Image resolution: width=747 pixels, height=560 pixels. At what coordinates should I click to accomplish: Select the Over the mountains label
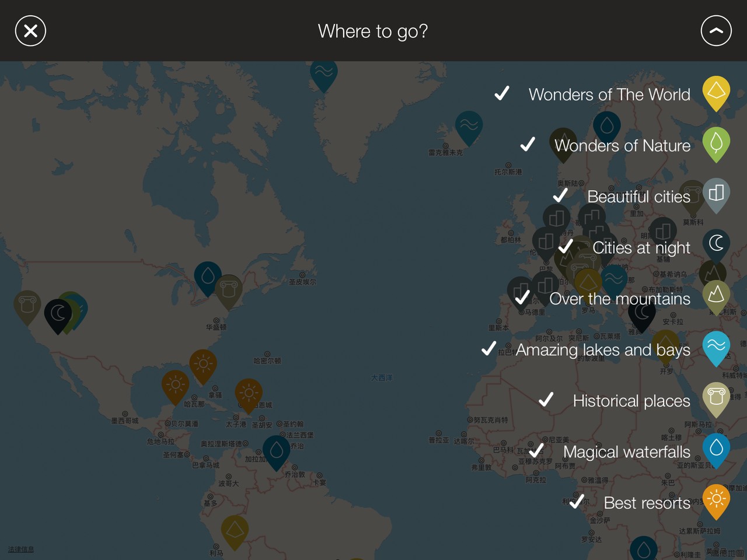620,299
